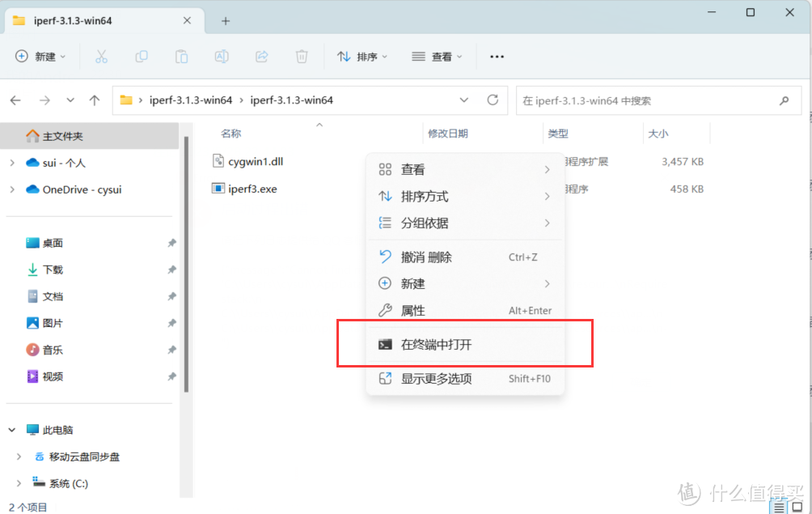
Task: Click 显示更多选项 in context menu
Action: coord(437,379)
